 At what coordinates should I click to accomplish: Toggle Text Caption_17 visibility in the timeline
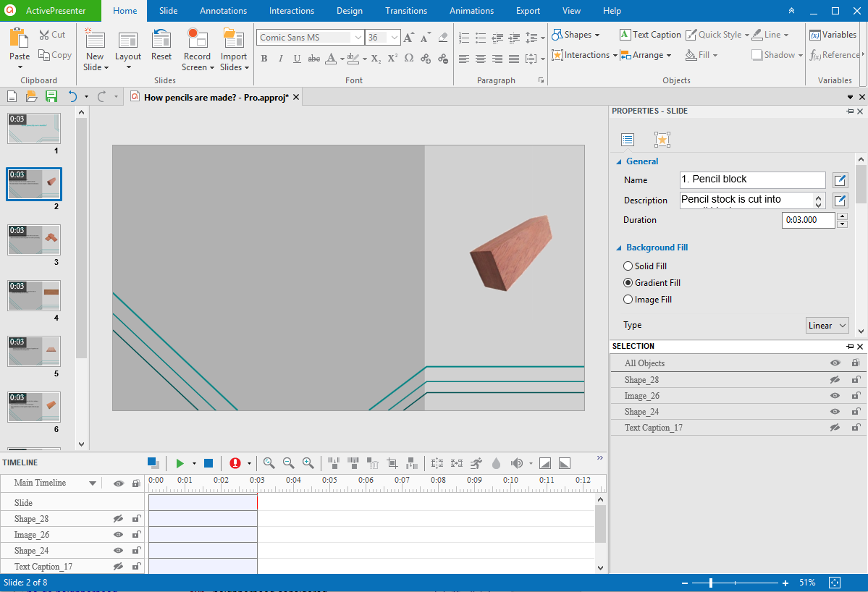(x=118, y=567)
